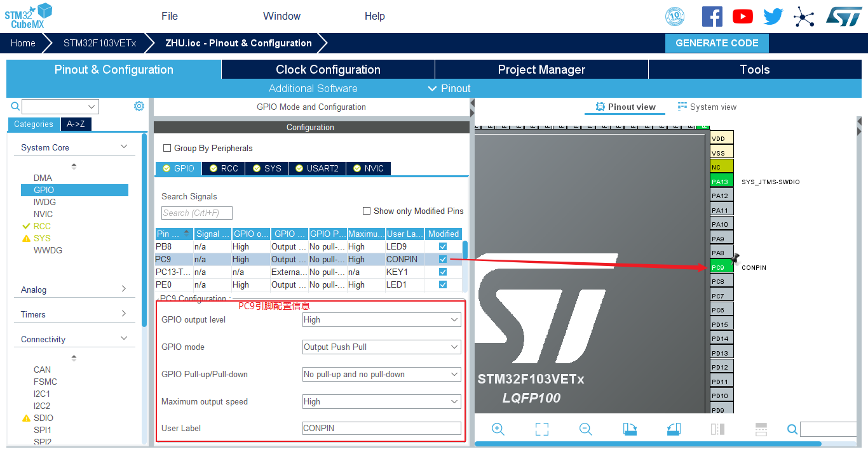Screen dimensions: 868x454
Task: Click the PA8 pin on the chip
Action: pos(722,253)
